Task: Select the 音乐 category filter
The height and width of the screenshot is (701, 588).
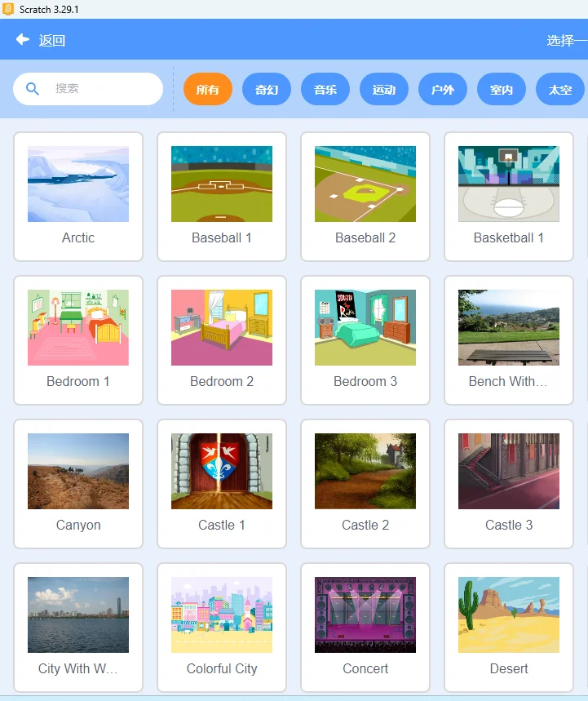Action: (x=325, y=90)
